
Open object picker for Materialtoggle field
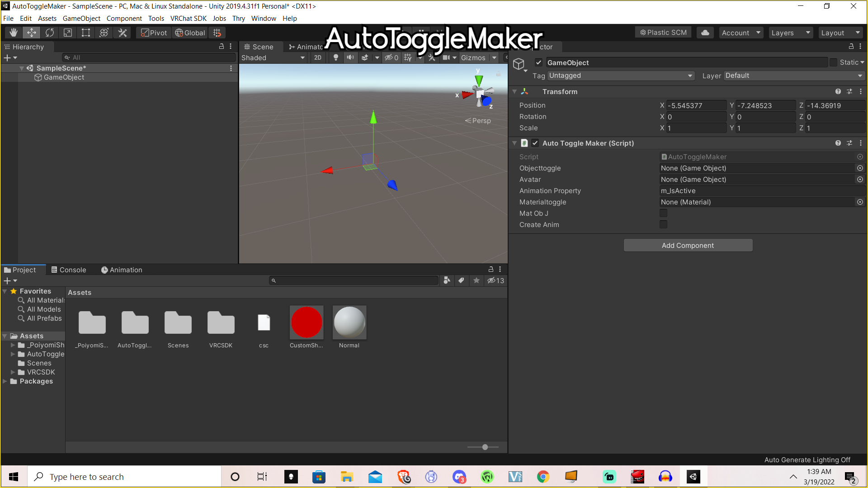[x=860, y=202]
